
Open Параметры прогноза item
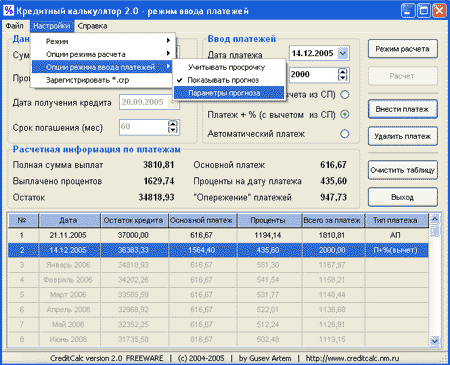pos(229,93)
